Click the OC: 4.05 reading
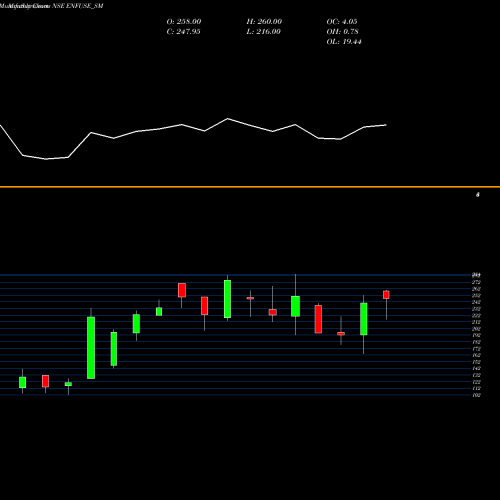 (x=342, y=22)
